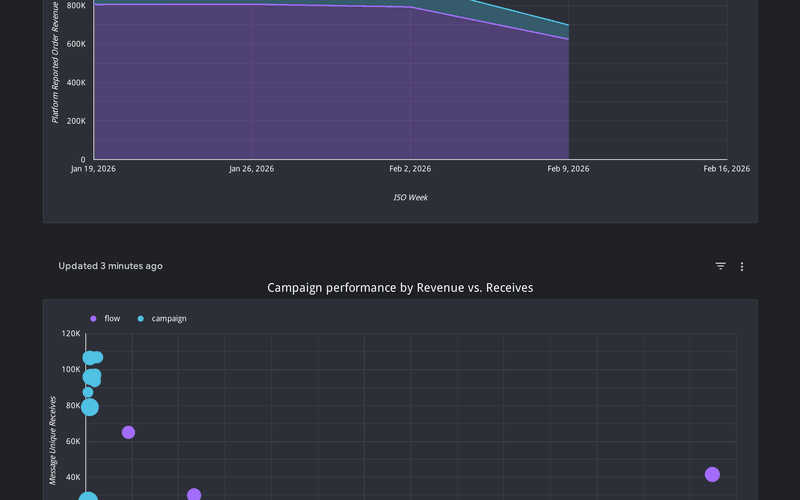This screenshot has height=500, width=800.
Task: Click the purple flow point near 30K
Action: [x=194, y=495]
